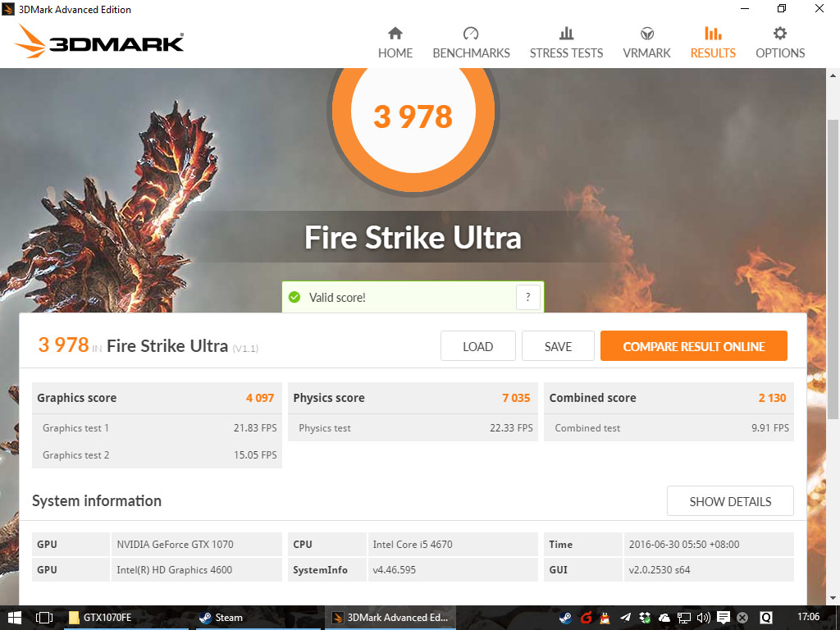This screenshot has height=630, width=840.
Task: Click the Combined score value 2 130
Action: tap(772, 398)
